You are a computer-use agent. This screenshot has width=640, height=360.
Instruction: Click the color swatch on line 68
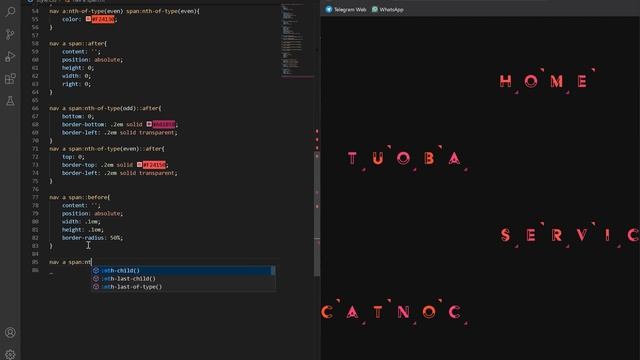[x=149, y=124]
